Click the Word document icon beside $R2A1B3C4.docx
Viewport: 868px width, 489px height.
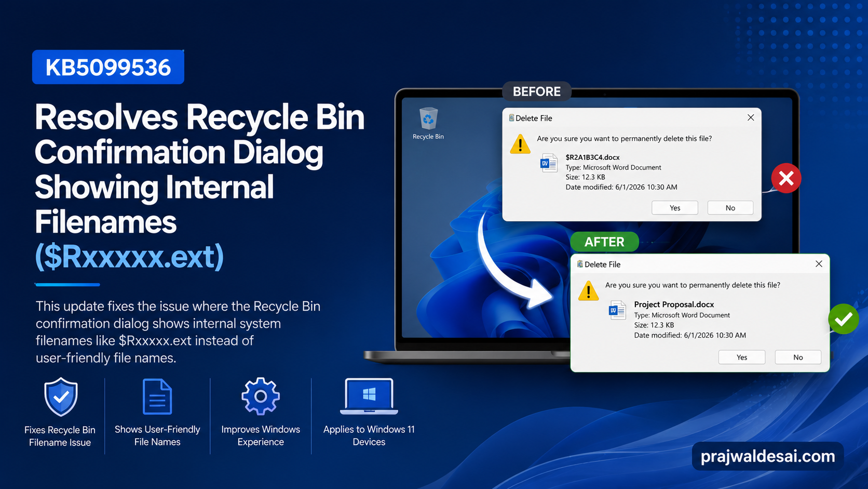coord(549,163)
